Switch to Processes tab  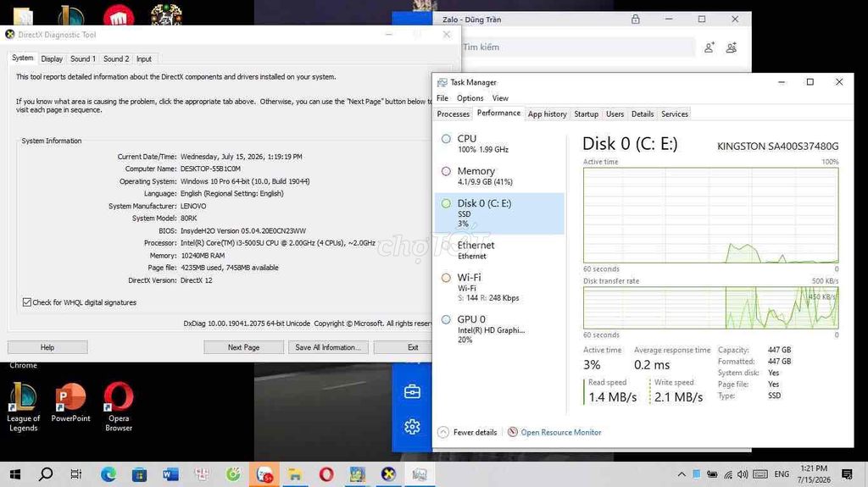(453, 114)
